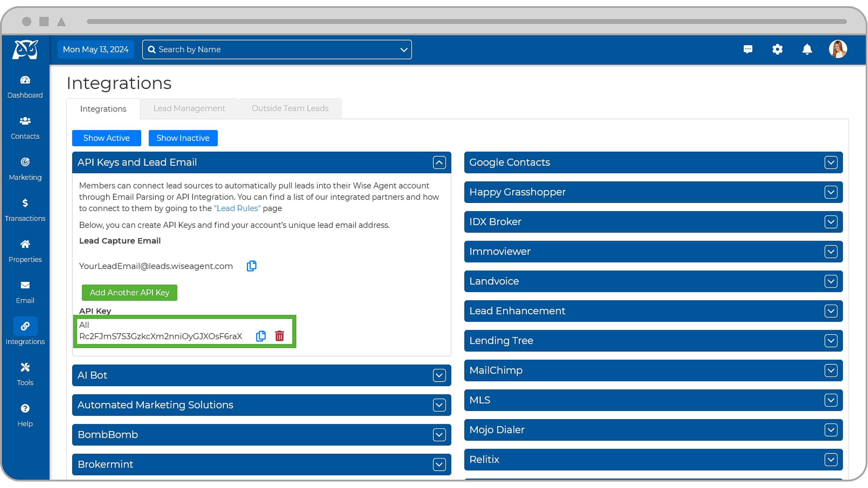Viewport: 868px width, 488px height.
Task: Collapse the API Keys and Lead Email panel
Action: tap(439, 162)
